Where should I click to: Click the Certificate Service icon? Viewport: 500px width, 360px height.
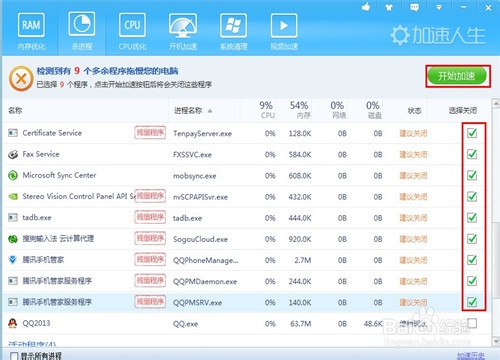(x=13, y=133)
